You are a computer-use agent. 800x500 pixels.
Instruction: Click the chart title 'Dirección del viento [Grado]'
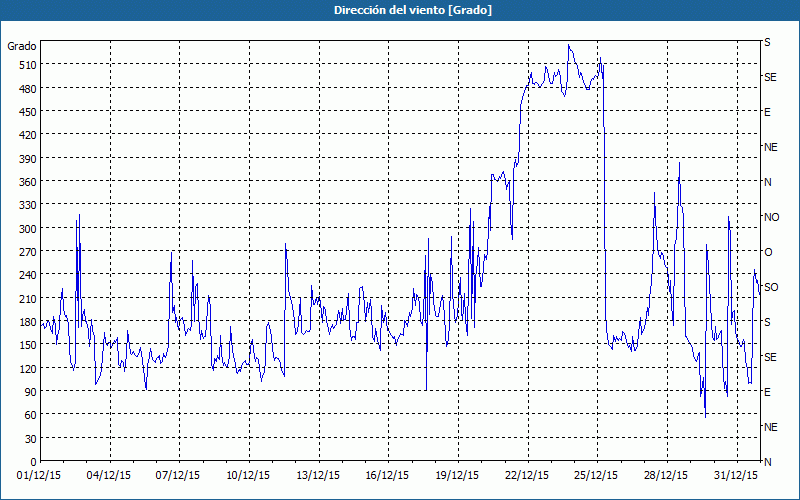pyautogui.click(x=413, y=10)
